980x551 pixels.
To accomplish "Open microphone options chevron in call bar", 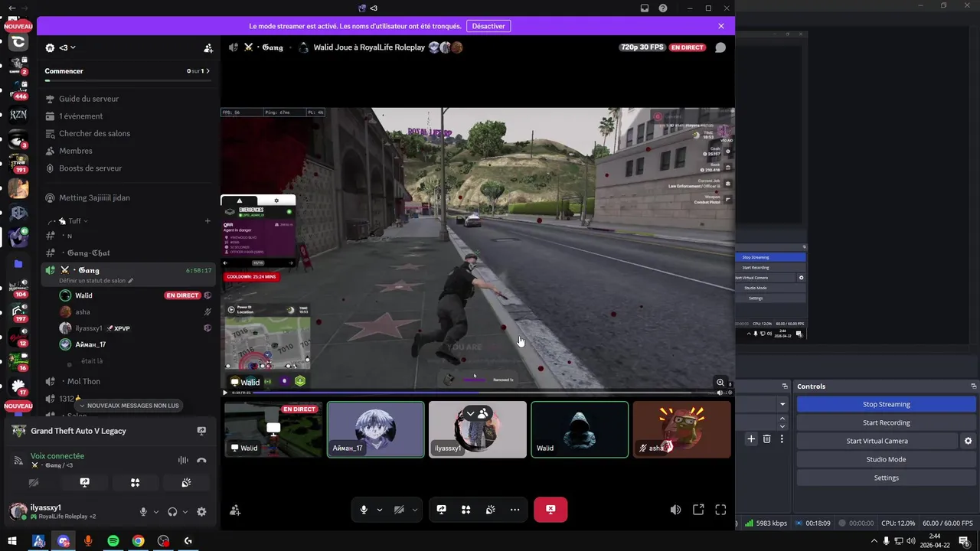I will coord(380,510).
